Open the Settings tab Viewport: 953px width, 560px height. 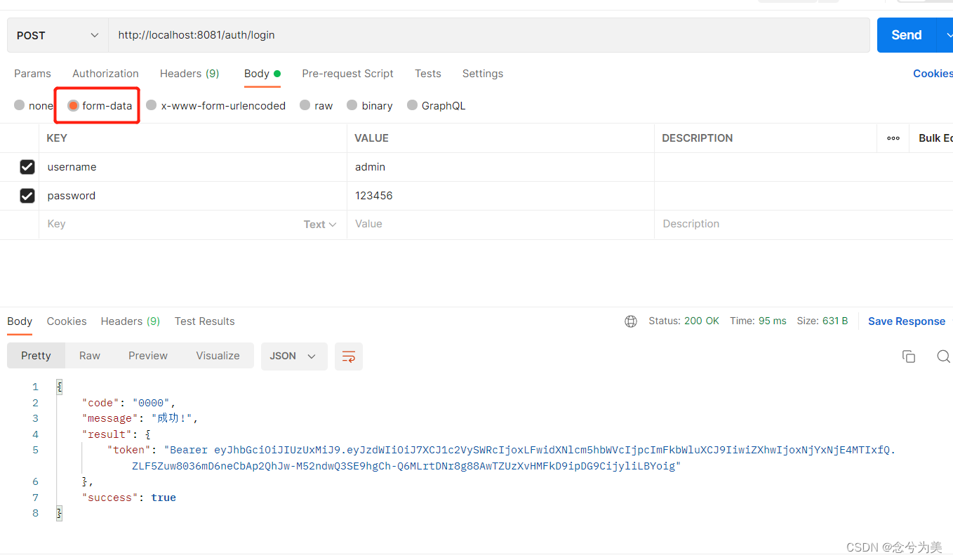483,74
